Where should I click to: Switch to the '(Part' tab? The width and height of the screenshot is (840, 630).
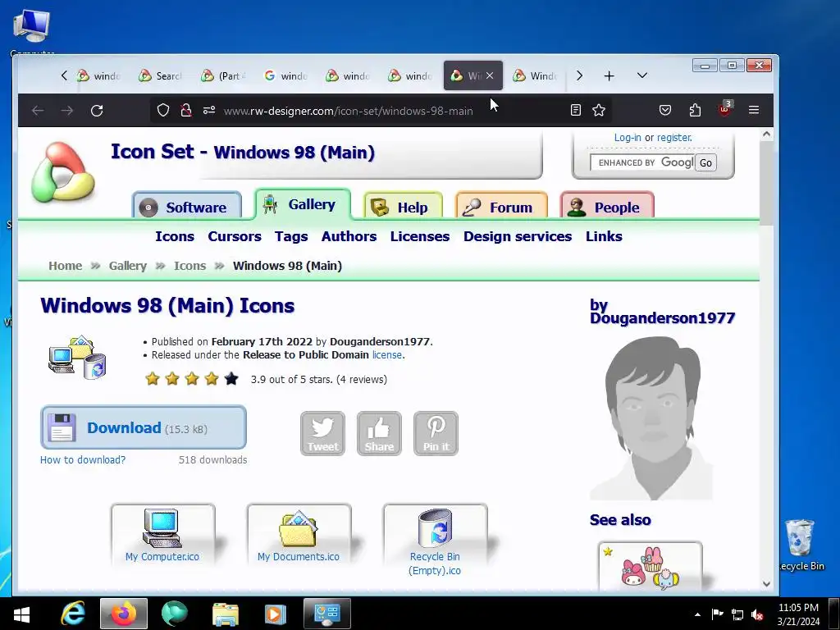coord(224,76)
